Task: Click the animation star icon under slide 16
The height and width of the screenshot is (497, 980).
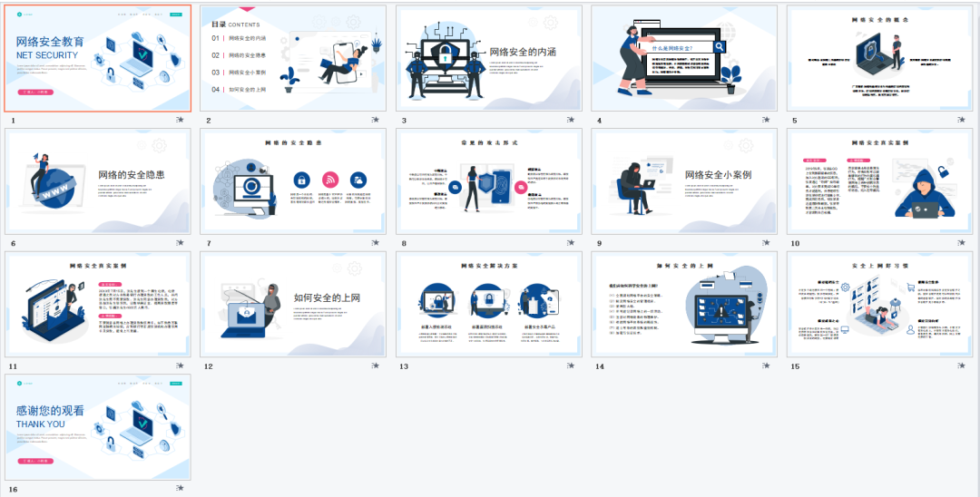Action: pyautogui.click(x=180, y=488)
